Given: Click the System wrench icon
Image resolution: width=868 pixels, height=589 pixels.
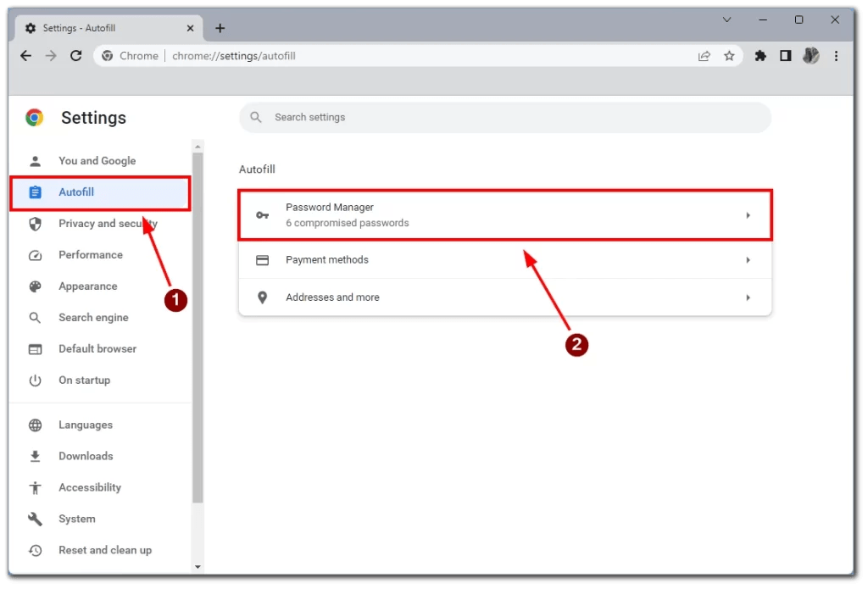Looking at the screenshot, I should 35,520.
